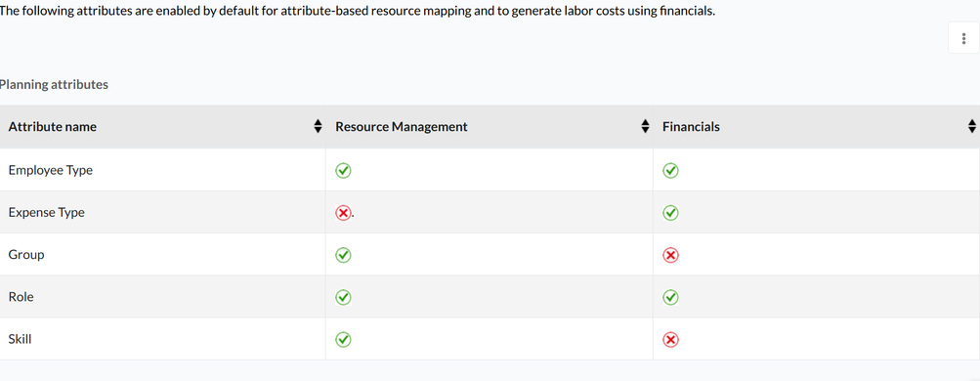The height and width of the screenshot is (381, 980).
Task: Select the Skill row label
Action: pos(20,339)
